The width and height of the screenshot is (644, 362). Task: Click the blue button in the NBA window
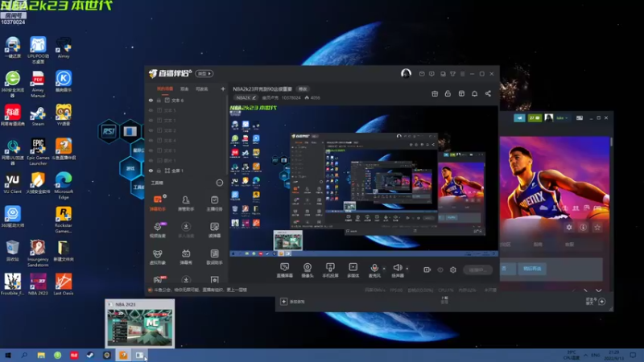(x=532, y=269)
